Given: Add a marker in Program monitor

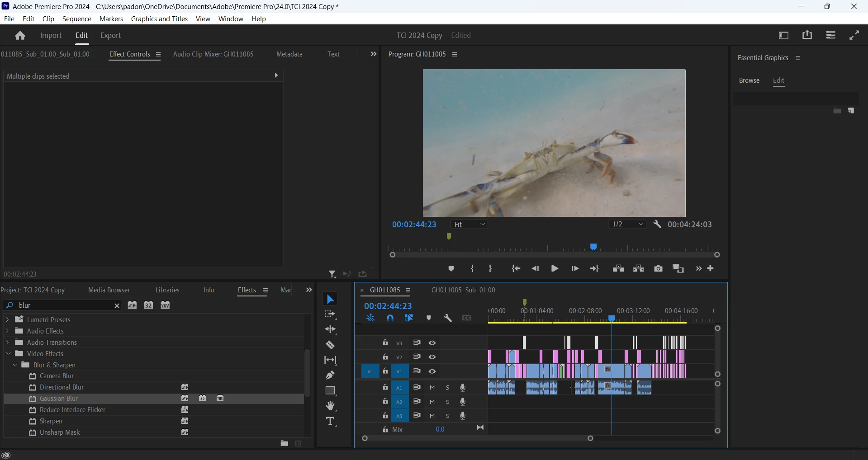Looking at the screenshot, I should 451,269.
